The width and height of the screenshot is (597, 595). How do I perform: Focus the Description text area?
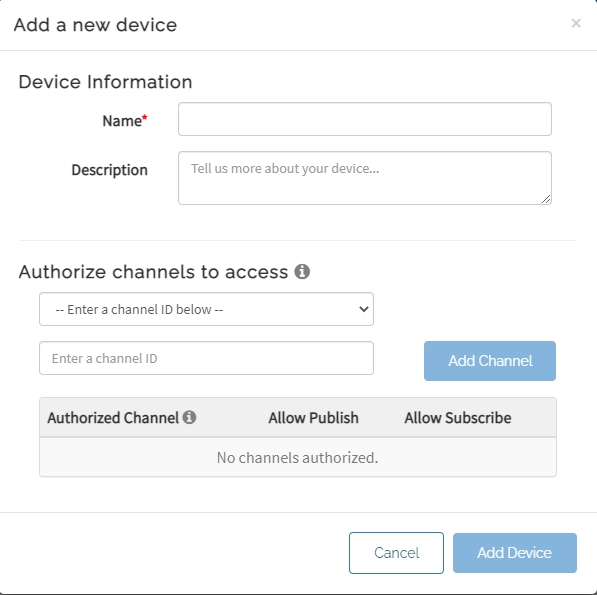[x=365, y=178]
